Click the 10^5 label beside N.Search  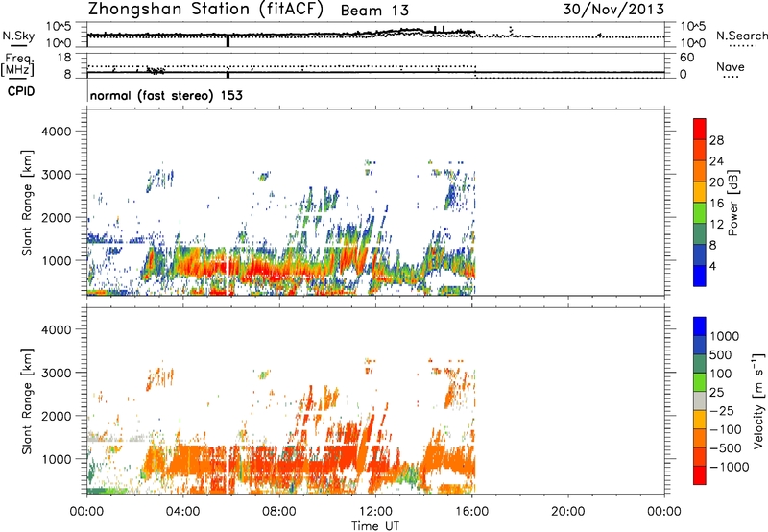point(693,27)
